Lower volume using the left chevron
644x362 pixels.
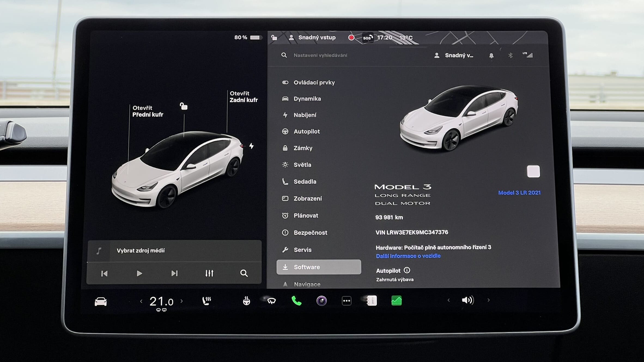(x=448, y=300)
